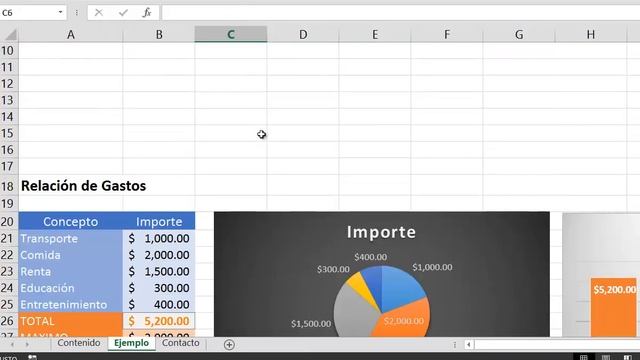
Task: Select the 'Transporte' cell
Action: (x=71, y=238)
